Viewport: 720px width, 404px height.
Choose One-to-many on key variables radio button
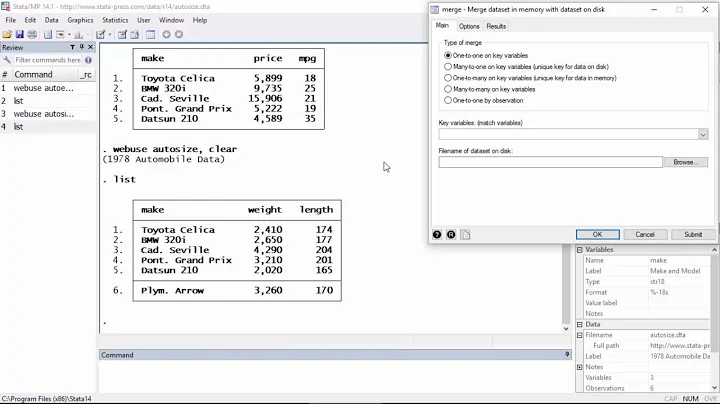click(x=448, y=78)
